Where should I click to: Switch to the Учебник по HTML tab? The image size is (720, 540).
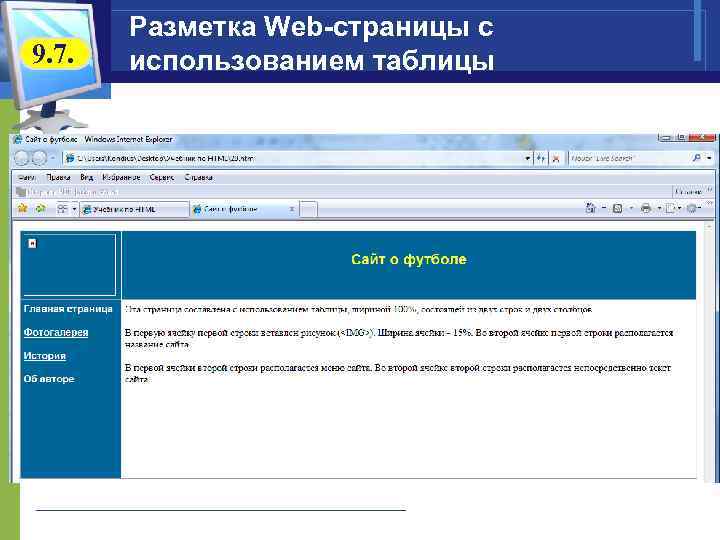click(x=134, y=209)
